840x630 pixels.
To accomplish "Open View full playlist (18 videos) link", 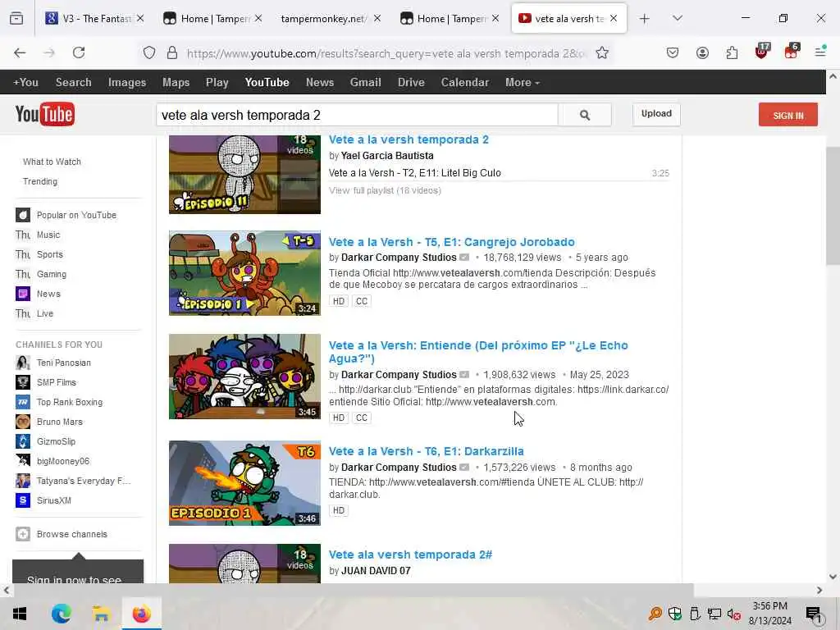I will (385, 190).
